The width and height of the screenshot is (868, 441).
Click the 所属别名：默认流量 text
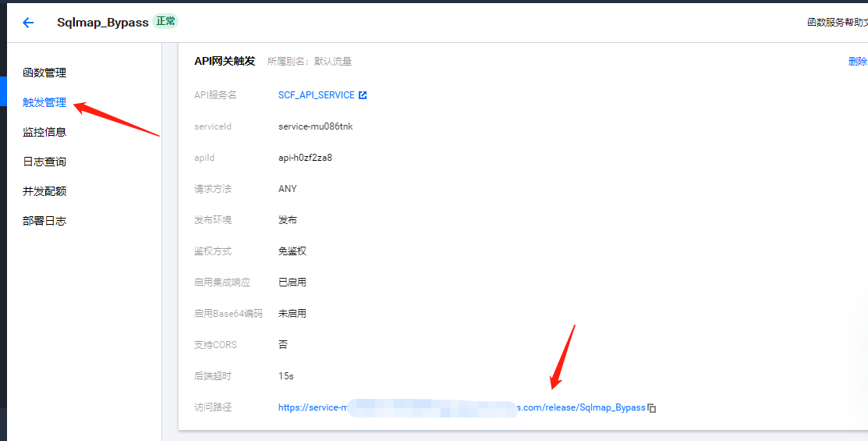(x=310, y=62)
